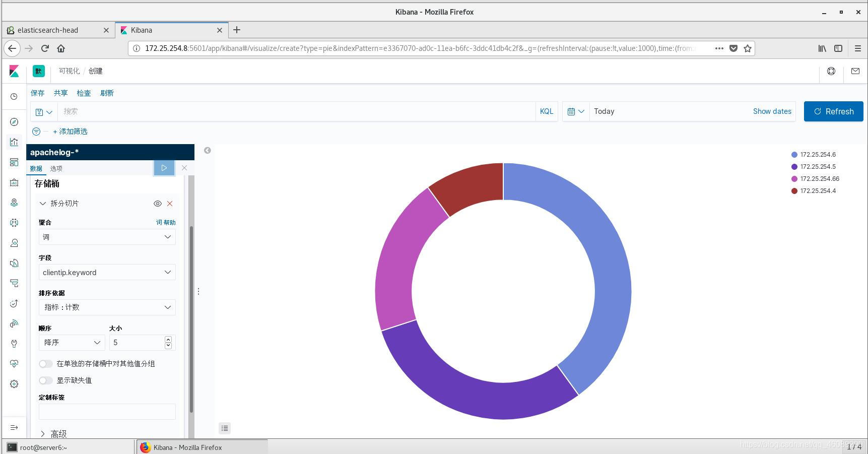Click Save in the top menu
This screenshot has height=454, width=868.
click(38, 93)
